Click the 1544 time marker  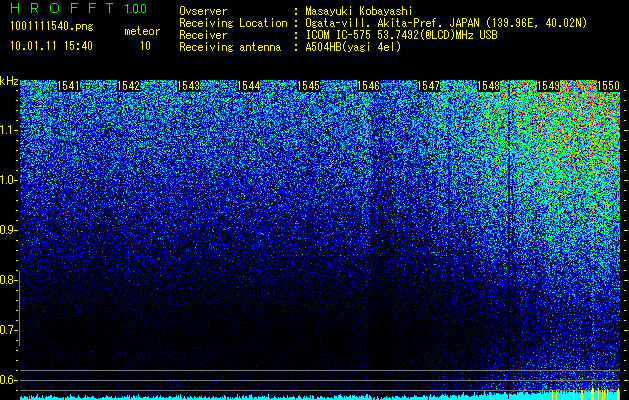(248, 86)
